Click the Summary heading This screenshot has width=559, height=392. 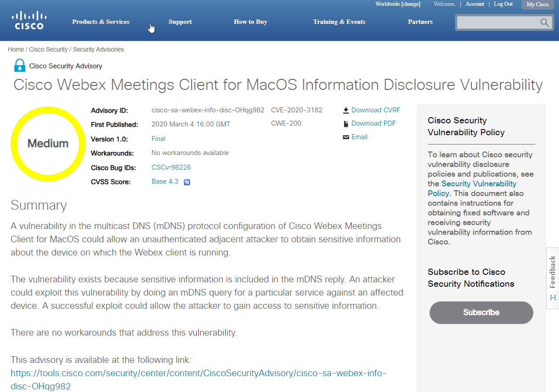(x=39, y=205)
